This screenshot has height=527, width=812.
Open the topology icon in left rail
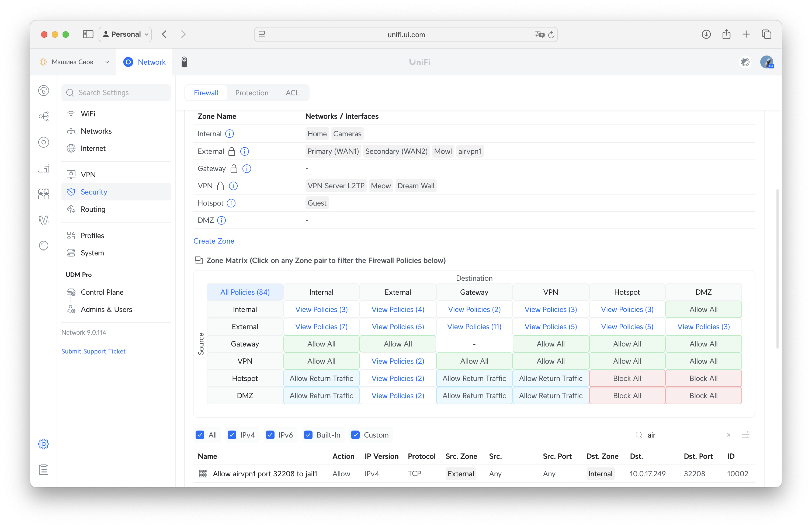pyautogui.click(x=44, y=116)
